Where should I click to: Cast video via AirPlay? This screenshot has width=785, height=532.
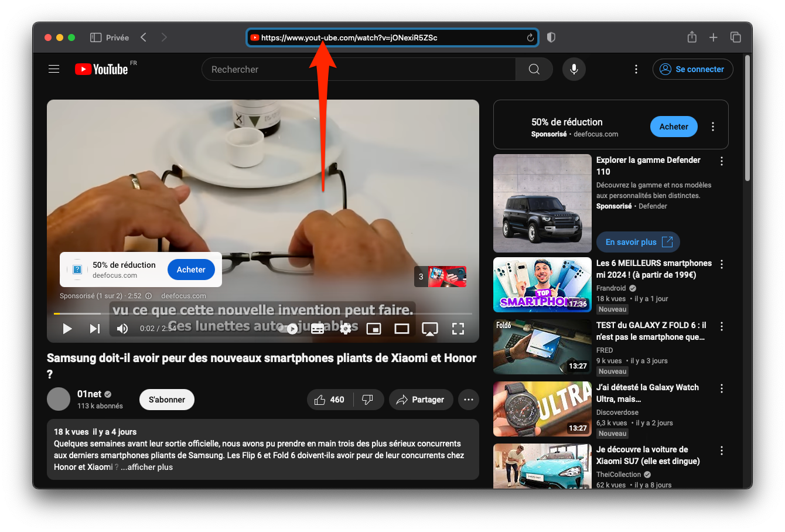click(430, 329)
